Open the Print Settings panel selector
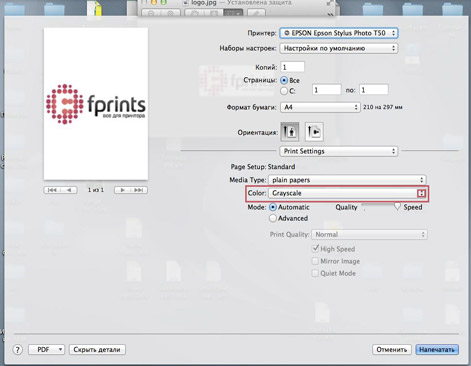This screenshot has width=471, height=366. click(339, 151)
